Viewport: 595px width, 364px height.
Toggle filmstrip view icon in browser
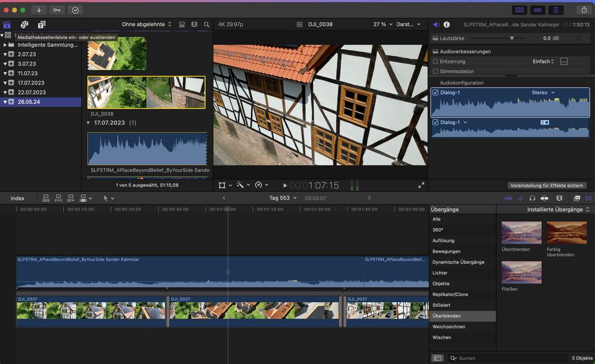194,24
